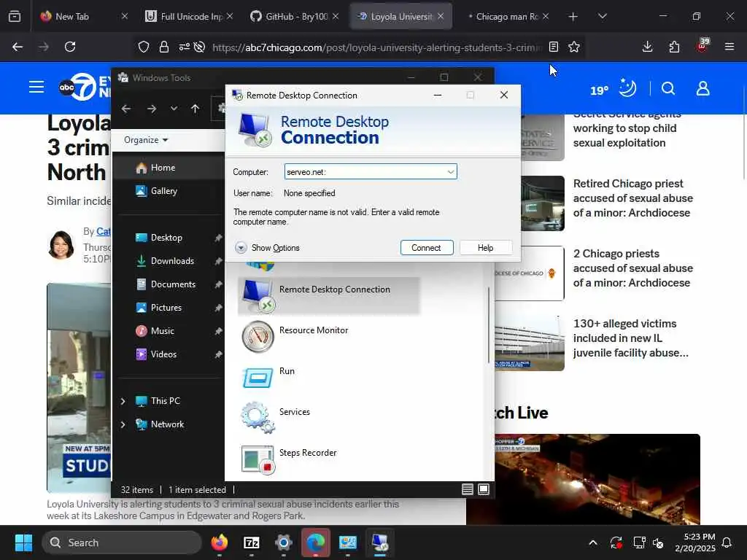Open notification center bell

[x=727, y=542]
